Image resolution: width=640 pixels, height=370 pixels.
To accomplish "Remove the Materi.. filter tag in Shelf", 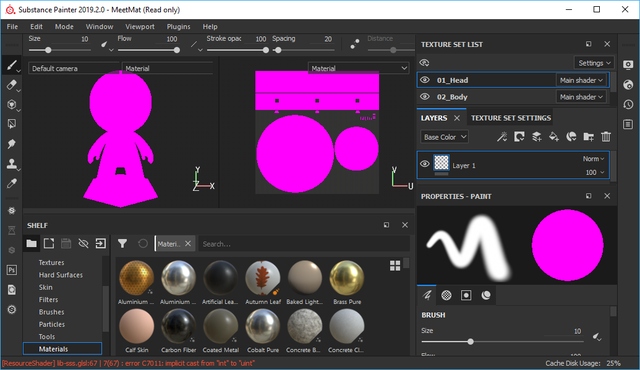I will [x=188, y=244].
